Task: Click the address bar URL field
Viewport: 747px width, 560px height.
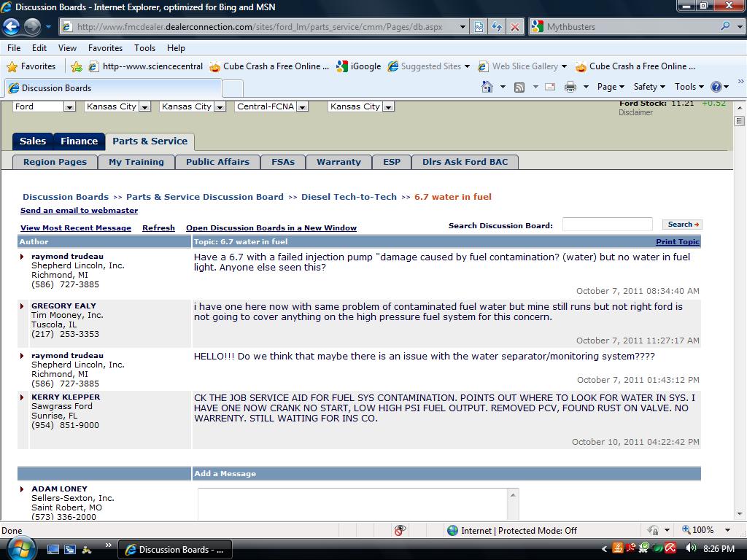Action: pyautogui.click(x=260, y=27)
